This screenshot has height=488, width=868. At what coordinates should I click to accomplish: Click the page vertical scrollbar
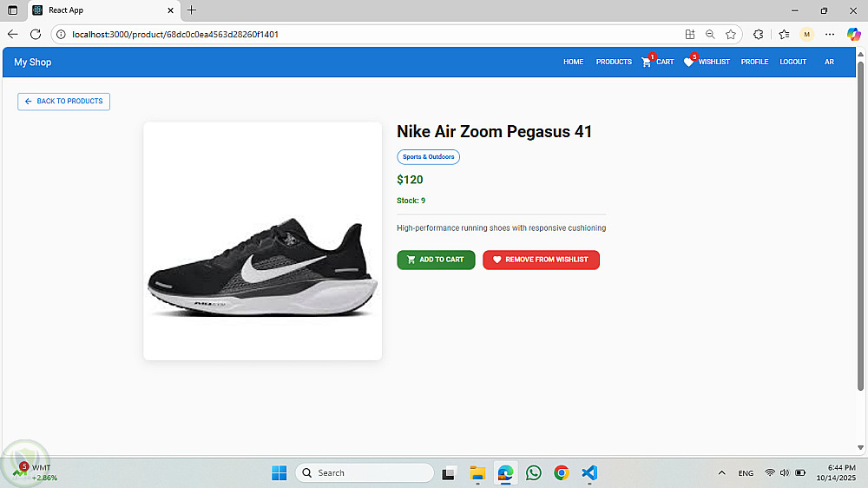(860, 226)
